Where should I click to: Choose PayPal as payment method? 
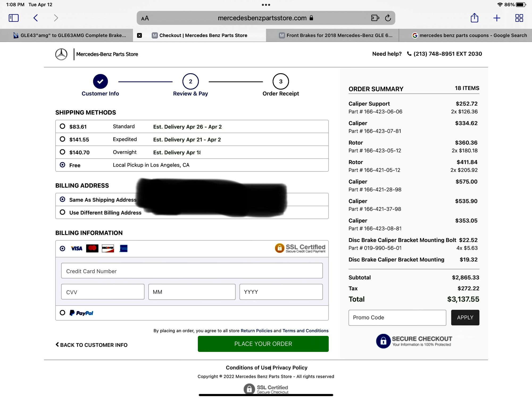click(63, 312)
